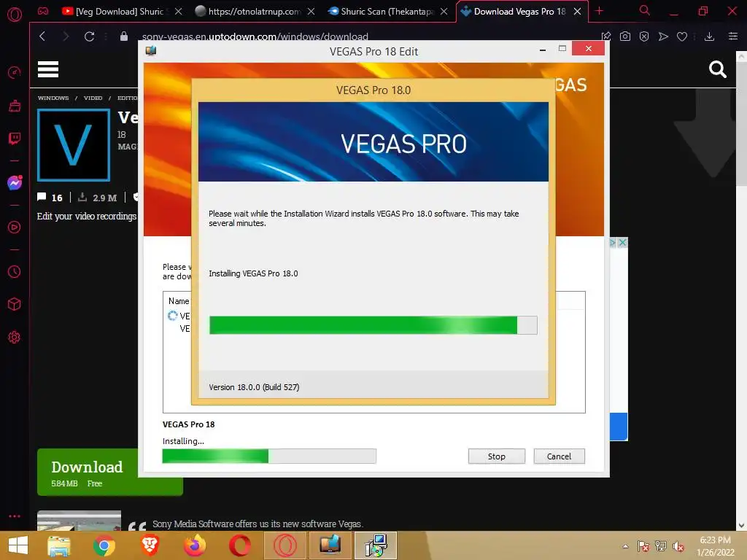
Task: Open the Windows Start button
Action: coord(18,545)
